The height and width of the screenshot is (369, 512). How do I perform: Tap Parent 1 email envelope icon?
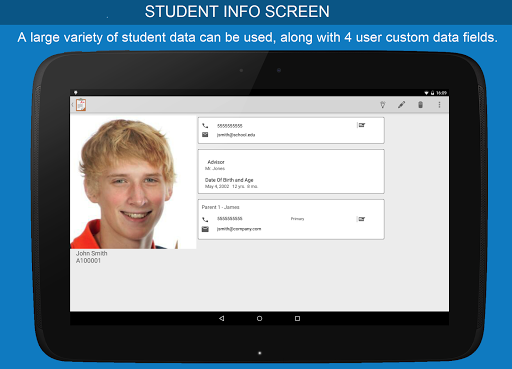point(205,229)
